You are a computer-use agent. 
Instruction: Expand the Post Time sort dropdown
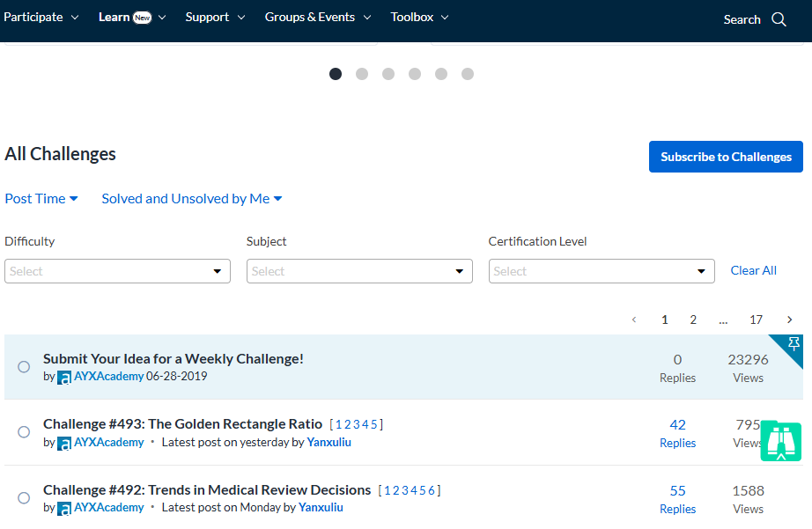[x=41, y=199]
